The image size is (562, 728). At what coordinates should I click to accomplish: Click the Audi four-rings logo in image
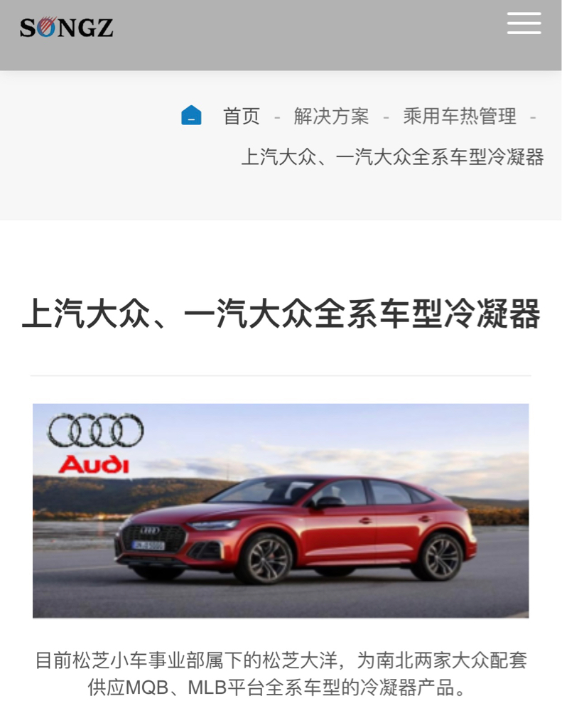tap(96, 430)
